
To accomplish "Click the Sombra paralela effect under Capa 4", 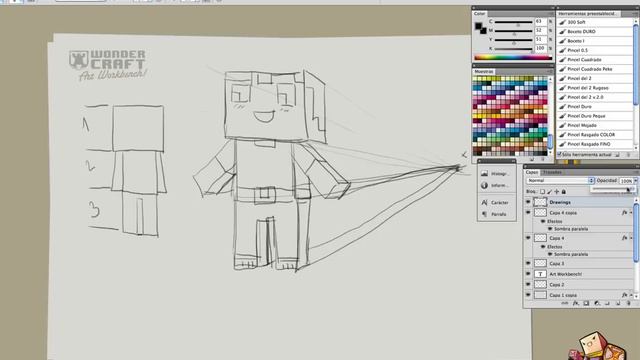I will [571, 254].
